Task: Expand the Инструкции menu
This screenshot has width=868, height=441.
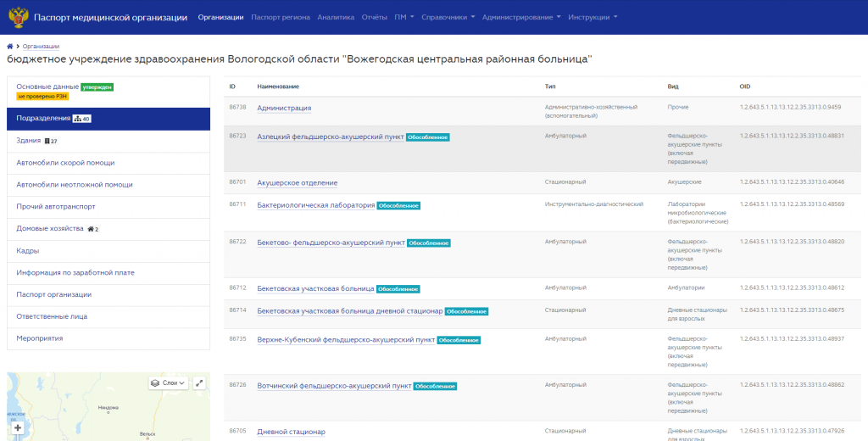Action: click(593, 17)
